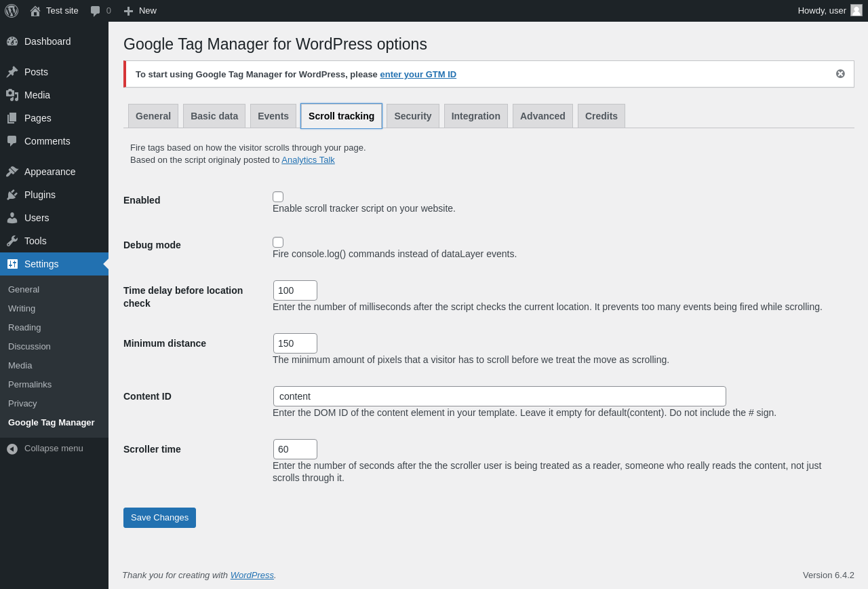Open the Dashboard gauge icon
Image resolution: width=868 pixels, height=589 pixels.
coord(12,41)
